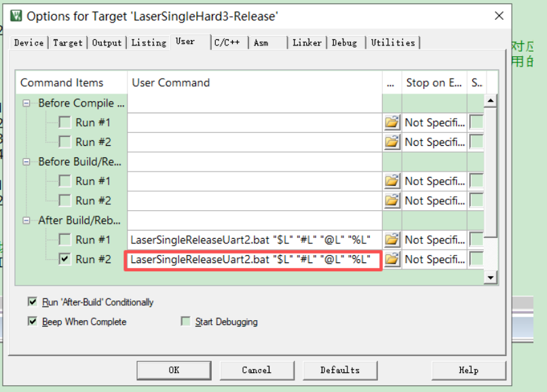Open Stop on Exit dropdown for Before Build Run #2
The image size is (547, 392).
434,201
